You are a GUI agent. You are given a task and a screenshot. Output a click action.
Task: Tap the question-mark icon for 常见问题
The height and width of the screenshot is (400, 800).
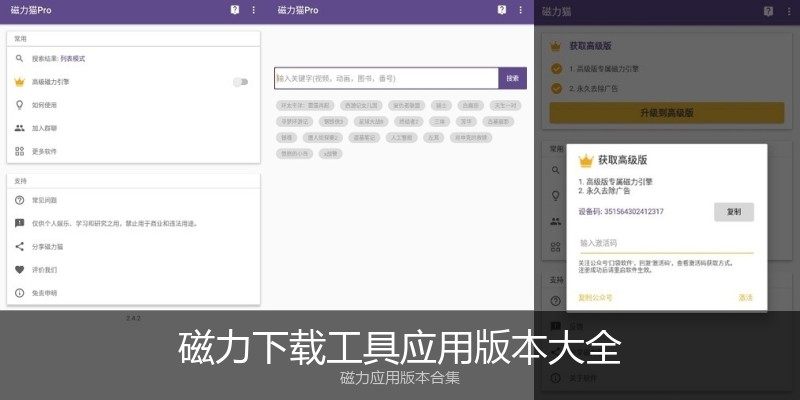(19, 200)
